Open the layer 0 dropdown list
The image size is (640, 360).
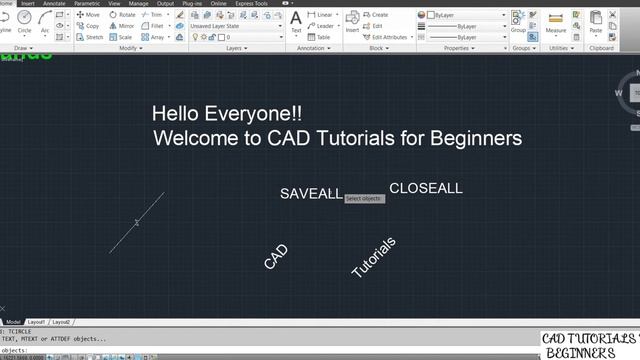pyautogui.click(x=281, y=37)
